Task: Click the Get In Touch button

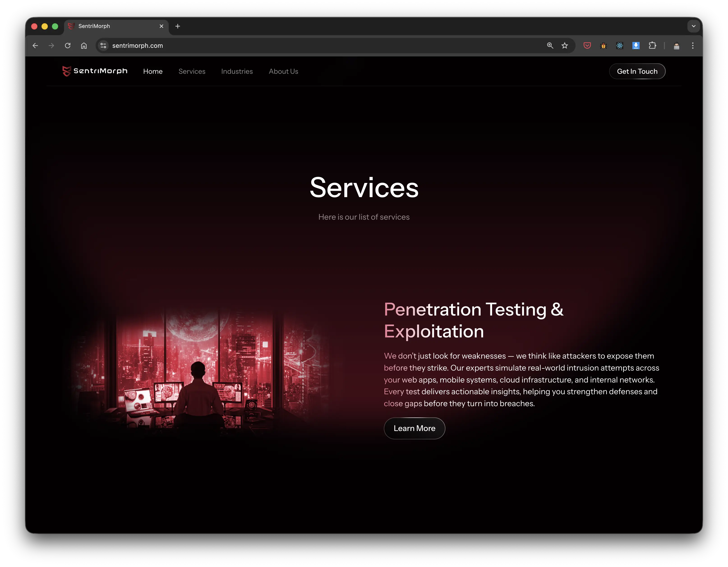Action: pyautogui.click(x=637, y=71)
